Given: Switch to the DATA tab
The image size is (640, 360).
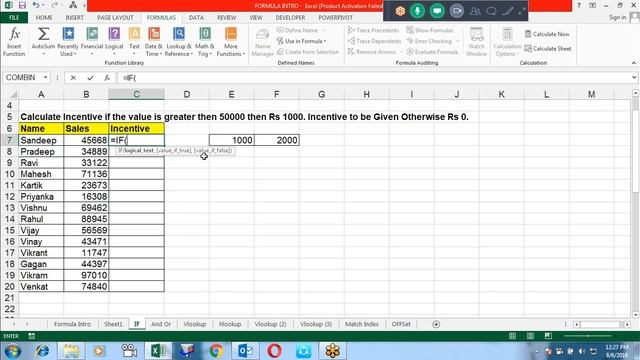Looking at the screenshot, I should click(x=196, y=18).
